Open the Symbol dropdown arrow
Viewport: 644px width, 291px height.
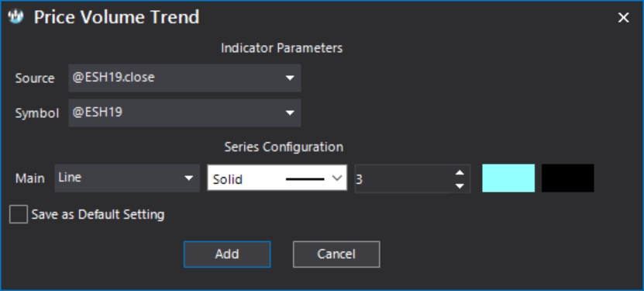click(290, 113)
